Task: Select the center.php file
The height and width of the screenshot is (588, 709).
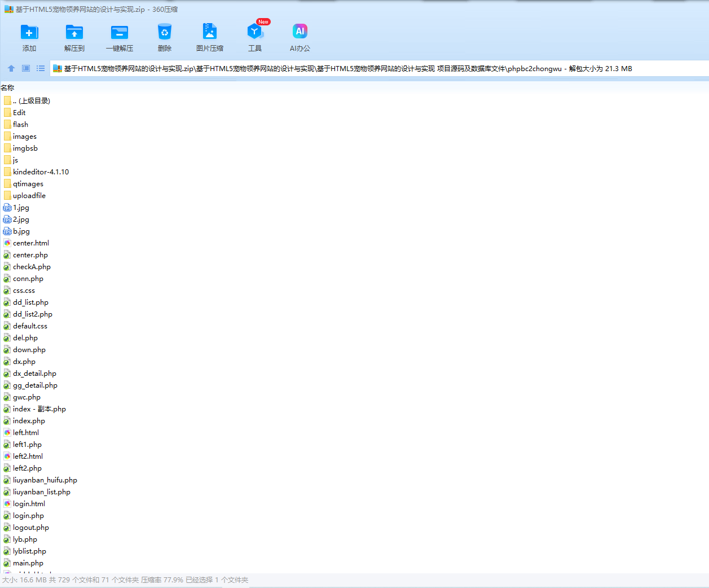Action: click(x=25, y=254)
